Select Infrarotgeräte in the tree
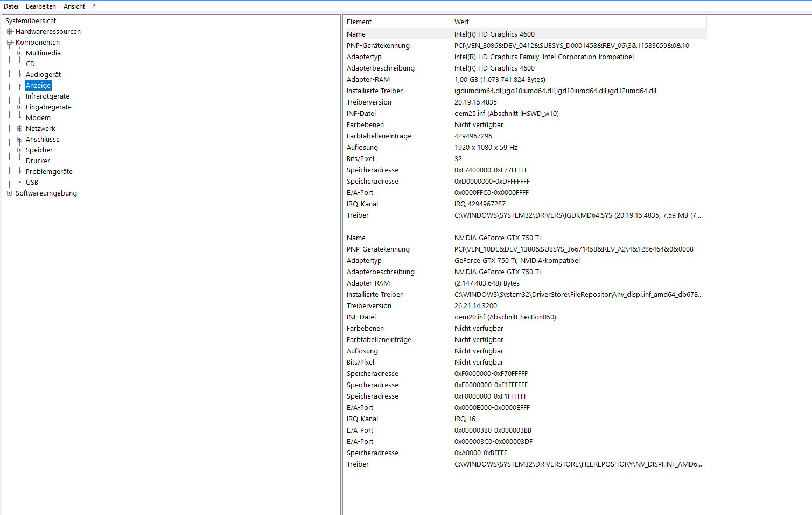The width and height of the screenshot is (812, 515). tap(47, 96)
